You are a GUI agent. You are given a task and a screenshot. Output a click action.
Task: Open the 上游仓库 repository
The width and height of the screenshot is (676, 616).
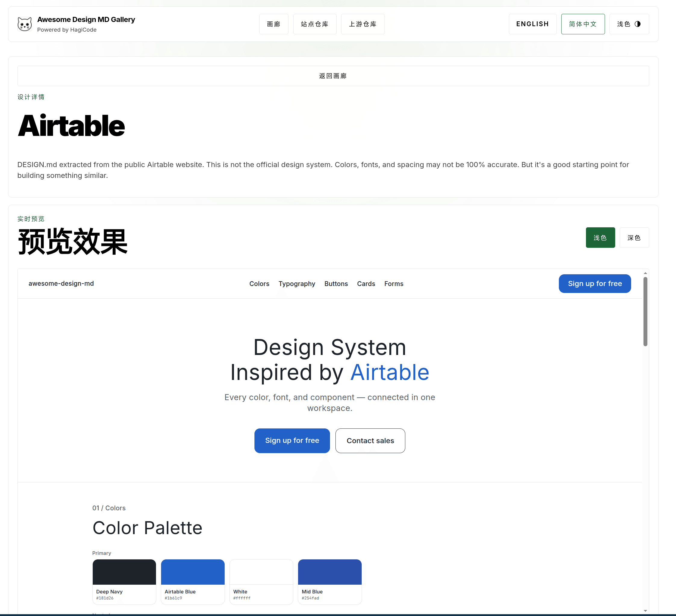tap(363, 24)
